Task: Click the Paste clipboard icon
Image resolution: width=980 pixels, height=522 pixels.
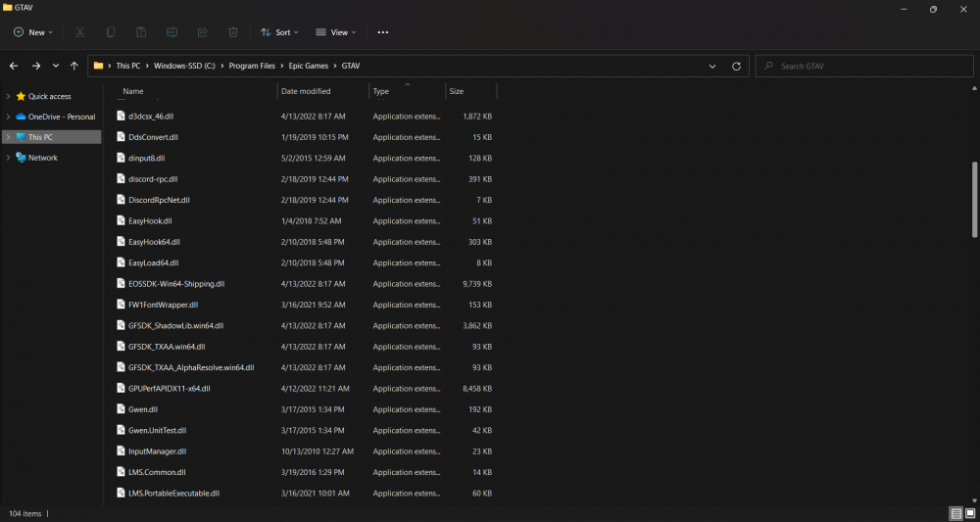Action: click(x=141, y=32)
